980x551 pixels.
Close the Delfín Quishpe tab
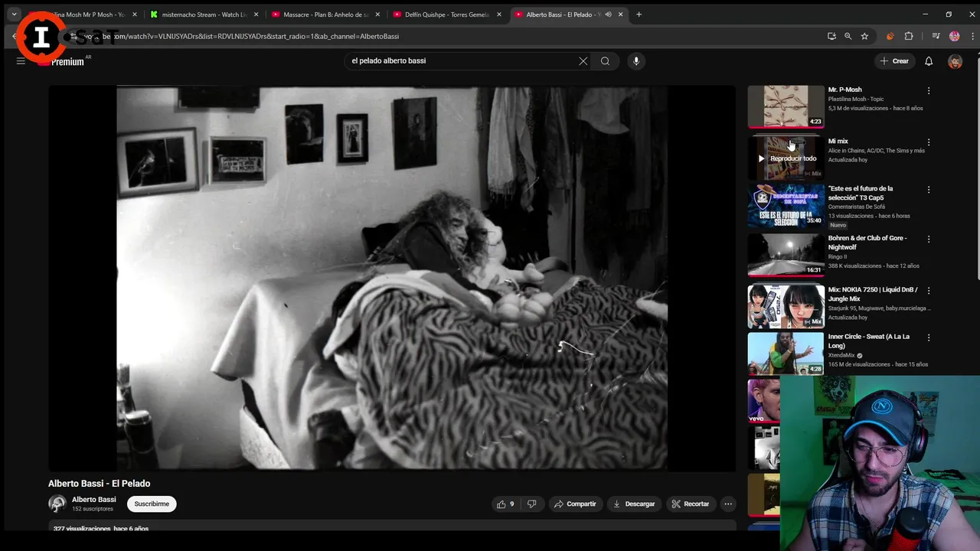point(499,14)
